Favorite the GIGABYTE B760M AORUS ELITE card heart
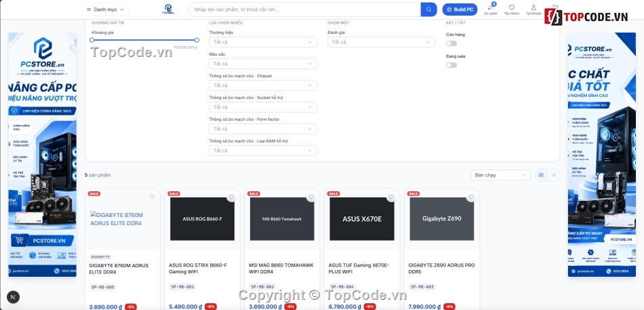 click(x=152, y=197)
